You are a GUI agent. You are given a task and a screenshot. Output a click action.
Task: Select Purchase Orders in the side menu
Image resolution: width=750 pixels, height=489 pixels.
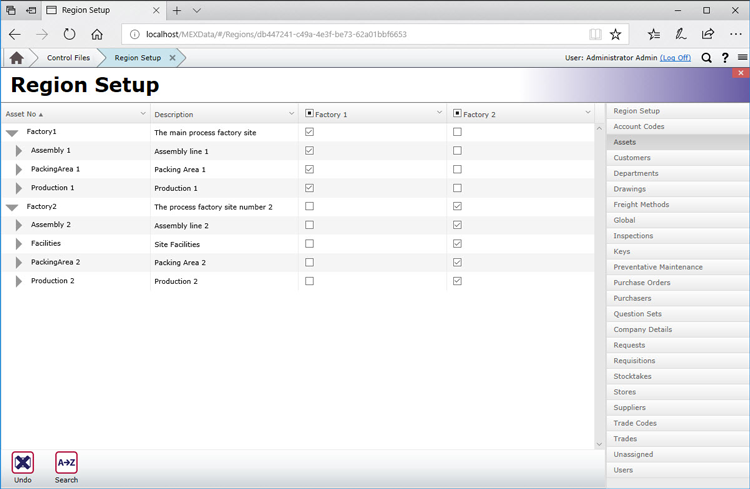(642, 283)
